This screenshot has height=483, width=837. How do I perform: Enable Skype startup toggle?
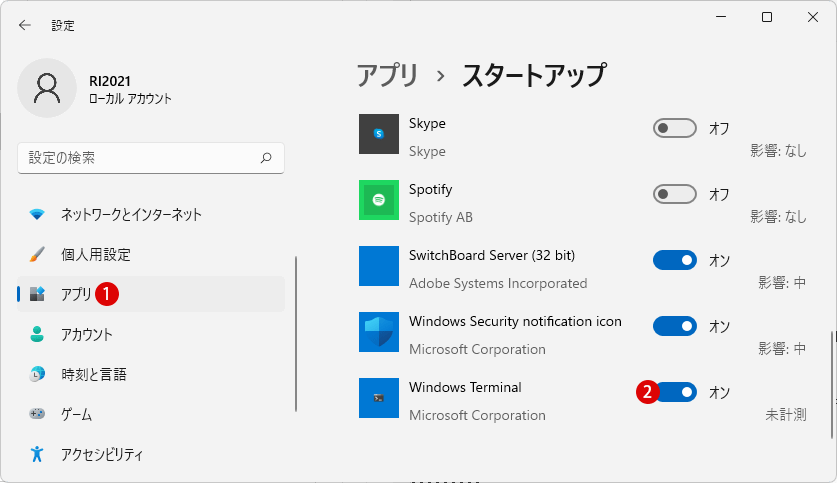click(675, 128)
